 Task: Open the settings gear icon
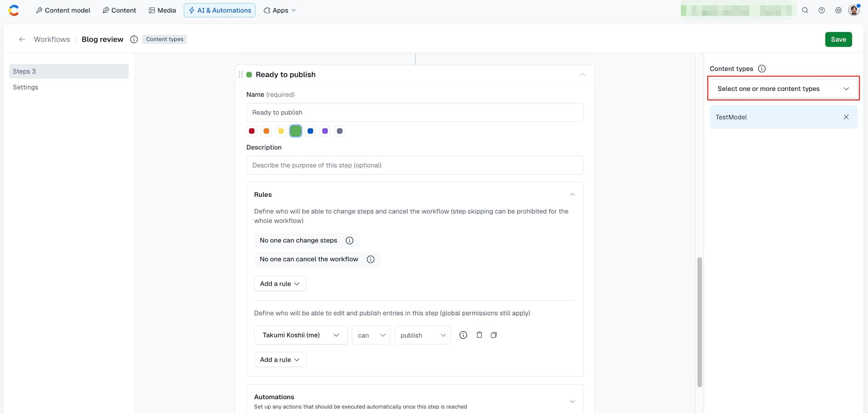point(838,10)
